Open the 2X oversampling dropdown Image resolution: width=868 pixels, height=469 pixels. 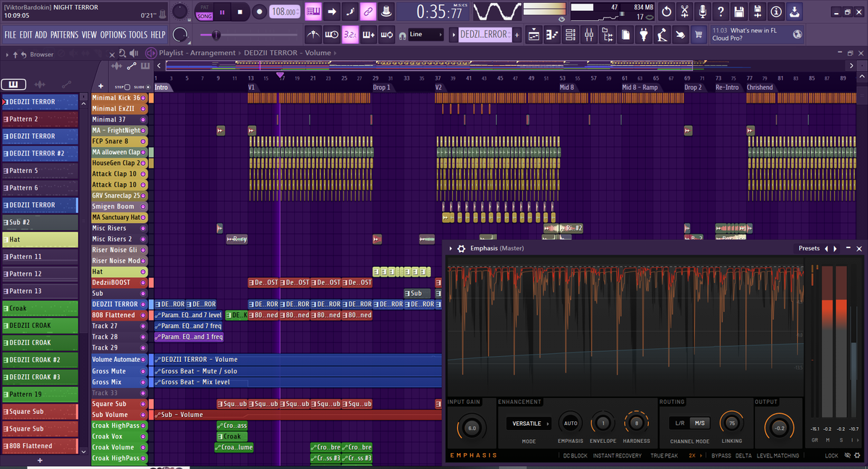coord(695,456)
